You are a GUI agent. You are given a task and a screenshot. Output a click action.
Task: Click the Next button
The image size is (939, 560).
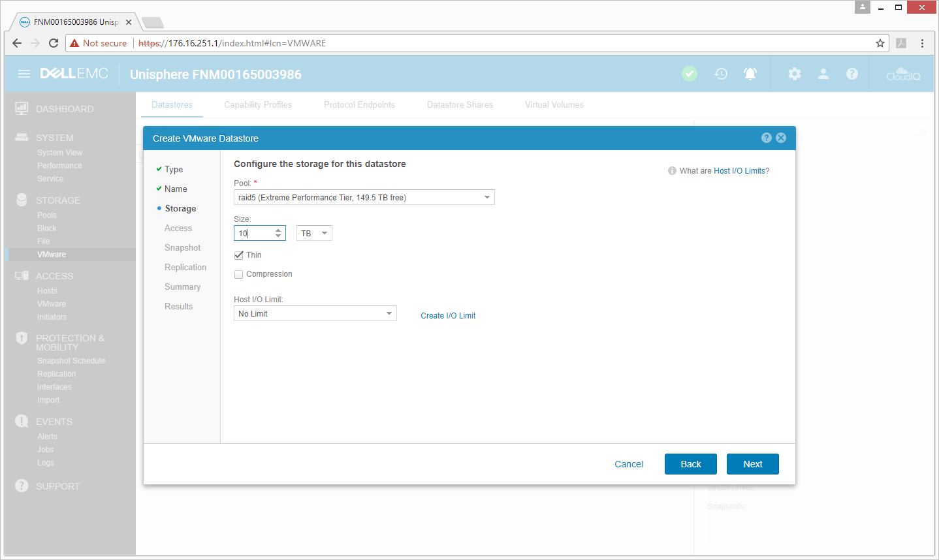[x=753, y=464]
